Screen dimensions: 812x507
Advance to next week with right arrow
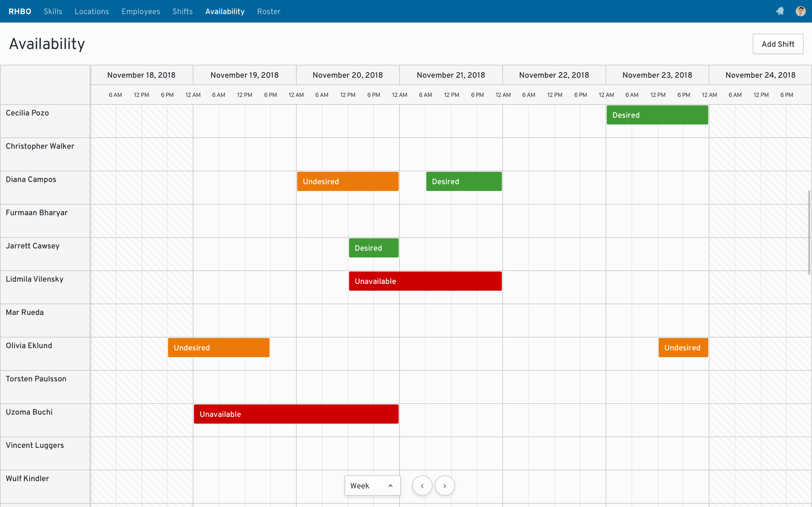click(x=445, y=486)
